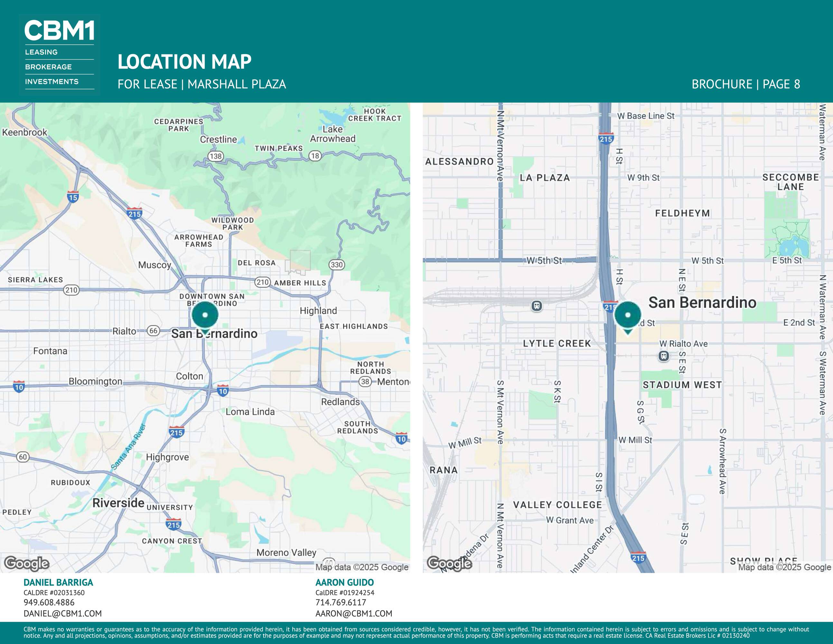Click Route 138 shield near Crestline

click(x=216, y=156)
